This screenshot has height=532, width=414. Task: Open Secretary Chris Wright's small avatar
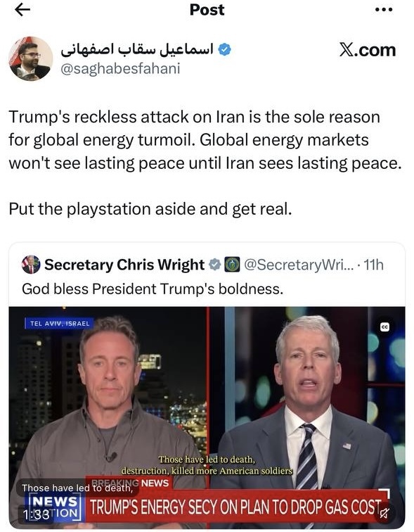pos(31,265)
